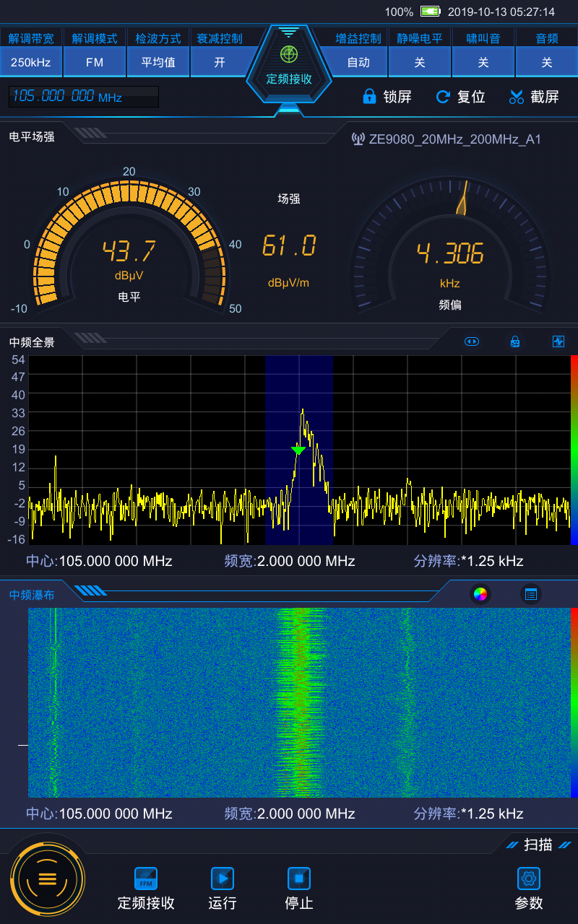
Task: Click the left-right arrows icon in 中频全景
Action: [x=472, y=341]
